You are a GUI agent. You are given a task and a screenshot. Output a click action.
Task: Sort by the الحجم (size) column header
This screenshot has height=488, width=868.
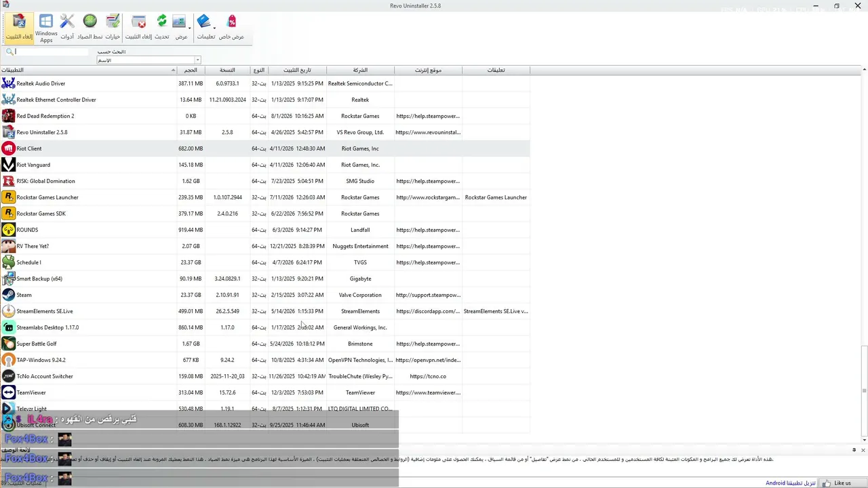[191, 70]
